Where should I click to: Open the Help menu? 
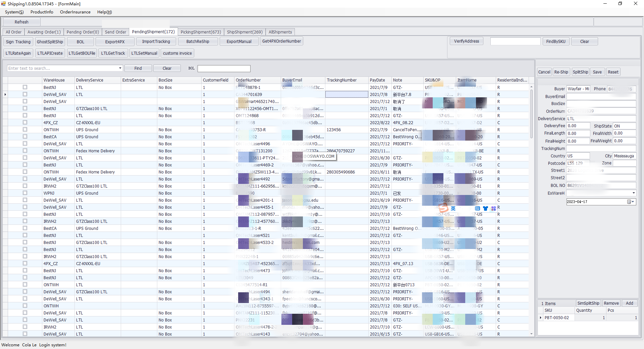point(105,12)
